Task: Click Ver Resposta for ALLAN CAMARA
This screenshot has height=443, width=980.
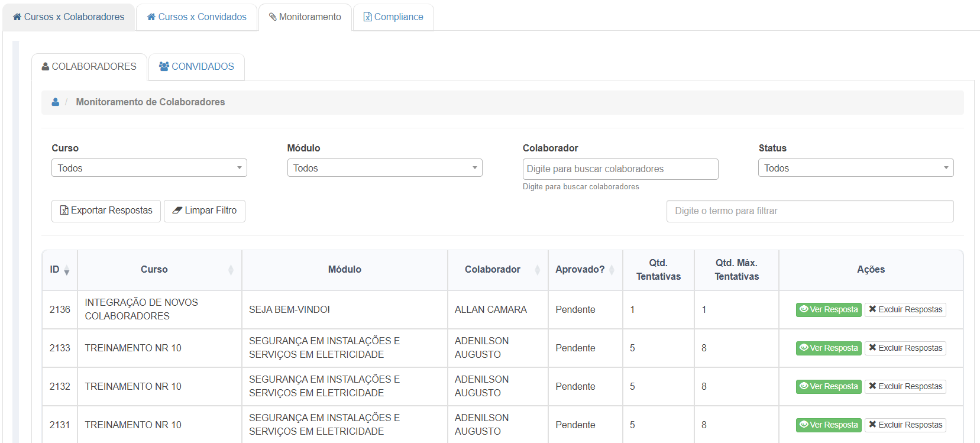Action: (828, 310)
